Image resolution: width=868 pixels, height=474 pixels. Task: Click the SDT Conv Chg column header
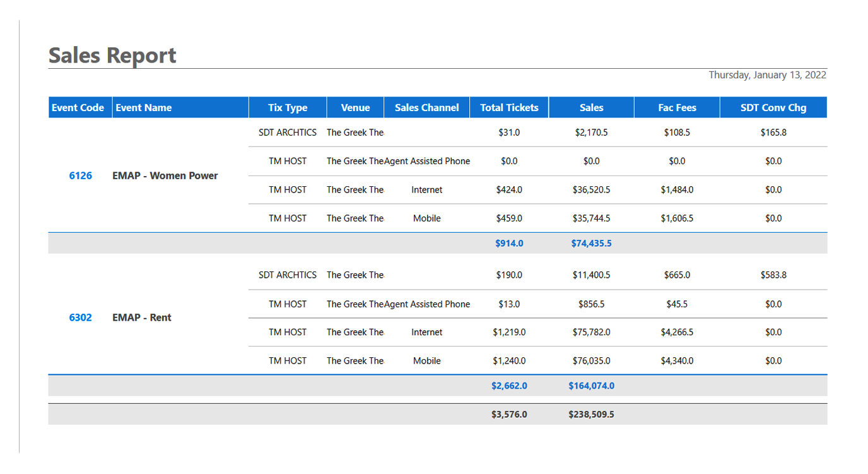click(x=773, y=107)
